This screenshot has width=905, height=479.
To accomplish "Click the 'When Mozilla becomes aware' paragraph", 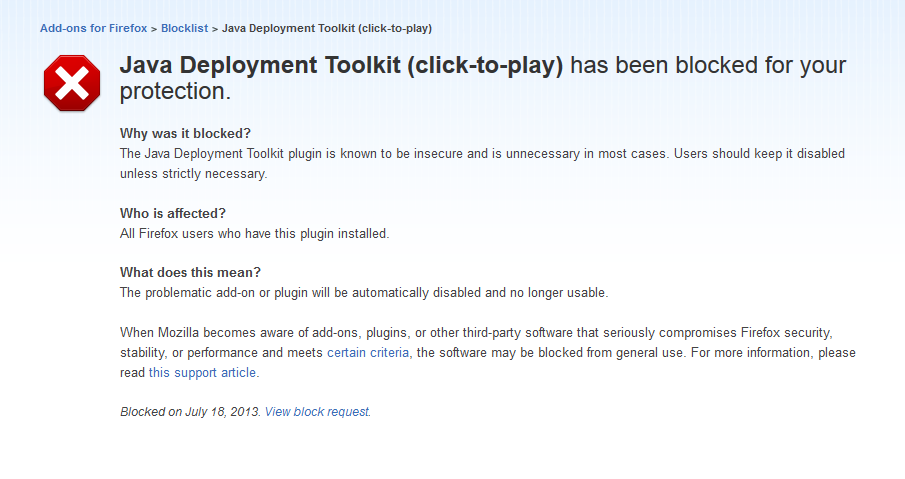I will pyautogui.click(x=488, y=353).
